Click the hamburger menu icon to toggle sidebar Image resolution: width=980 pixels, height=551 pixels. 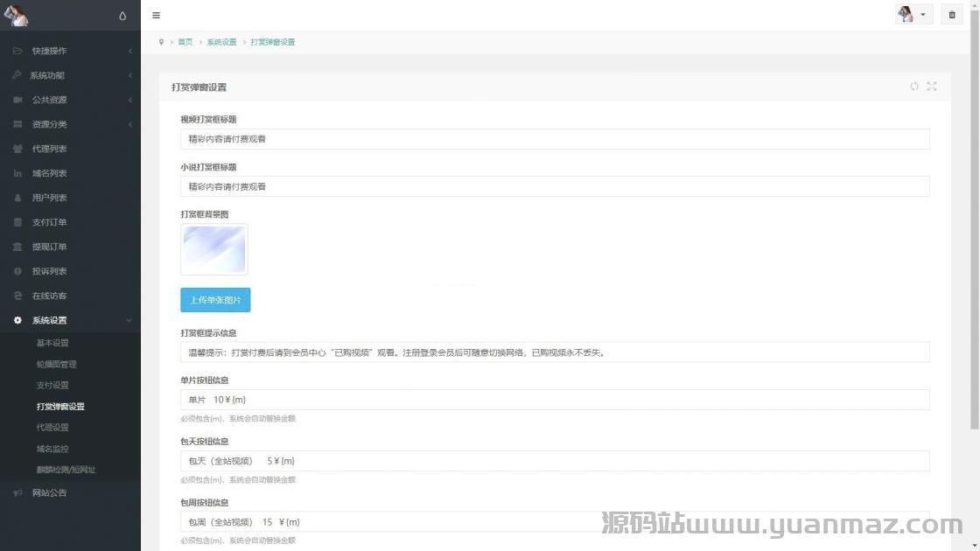pyautogui.click(x=156, y=15)
